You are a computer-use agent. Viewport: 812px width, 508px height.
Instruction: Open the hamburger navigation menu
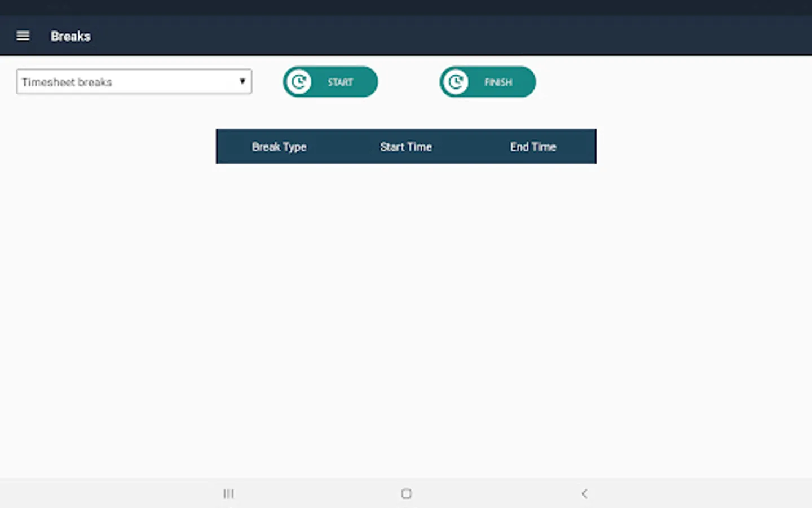[x=23, y=36]
